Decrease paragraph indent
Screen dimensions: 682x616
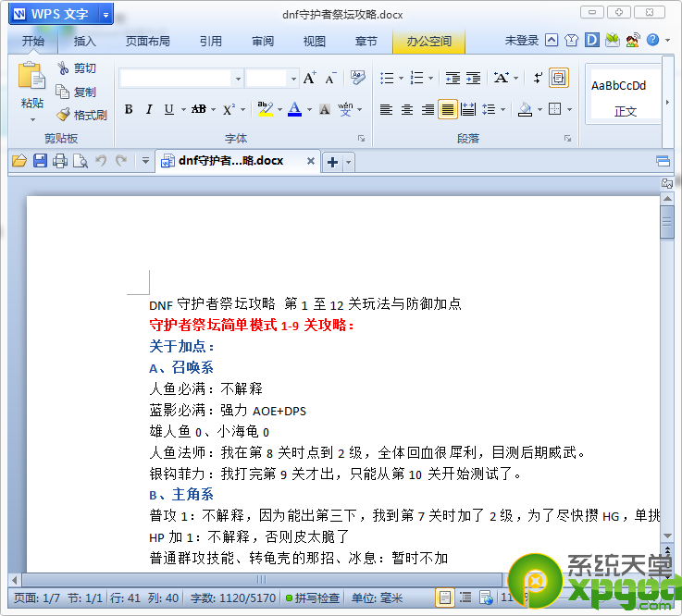tap(453, 79)
